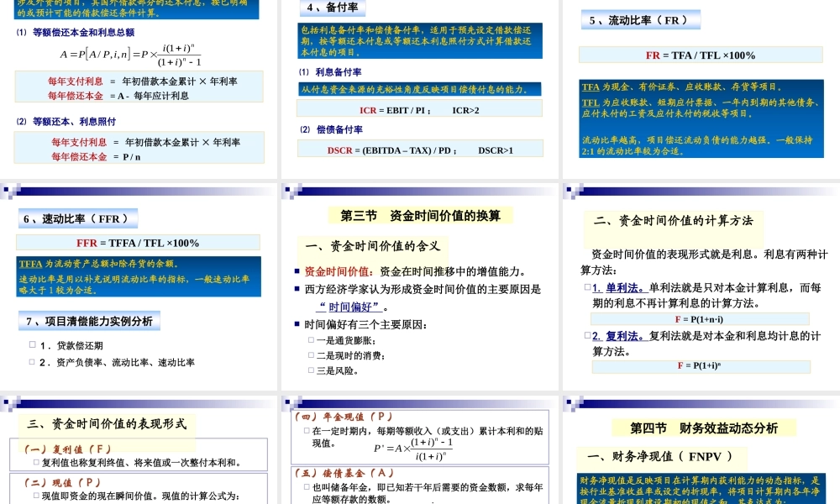Click the formula 'ICR = EBIT / PI'

click(392, 110)
